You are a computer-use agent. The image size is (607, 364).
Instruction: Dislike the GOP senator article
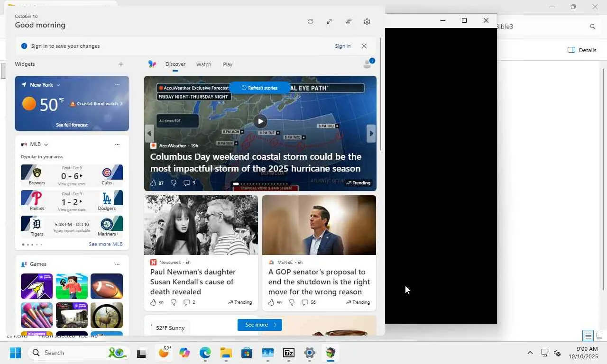point(292,302)
